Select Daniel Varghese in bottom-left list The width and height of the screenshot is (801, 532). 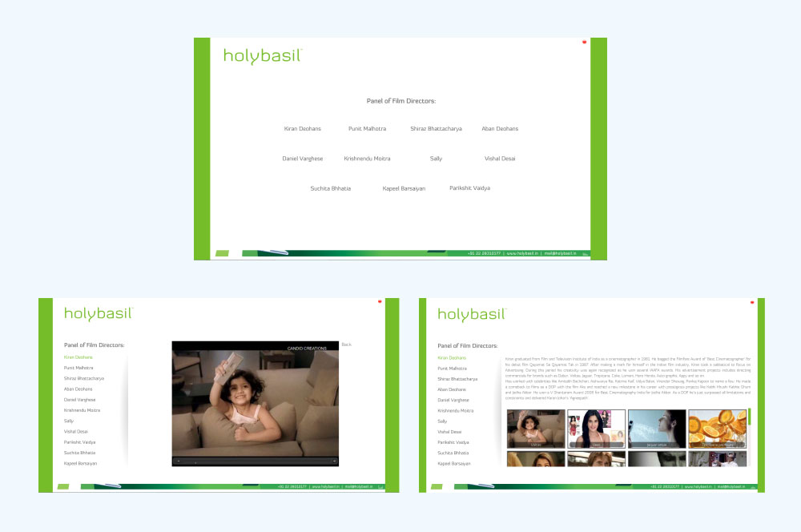click(x=79, y=400)
